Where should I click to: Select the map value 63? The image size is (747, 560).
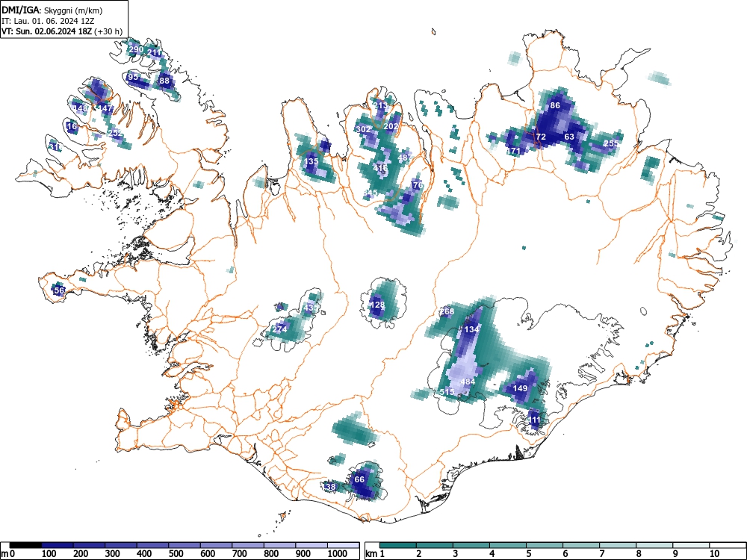[x=569, y=137]
